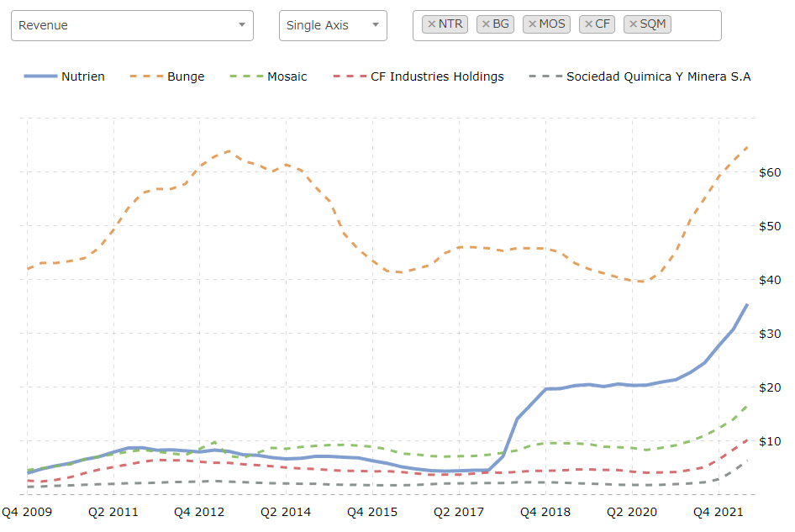Click the $60 y-axis label
The height and width of the screenshot is (532, 795).
tap(770, 172)
